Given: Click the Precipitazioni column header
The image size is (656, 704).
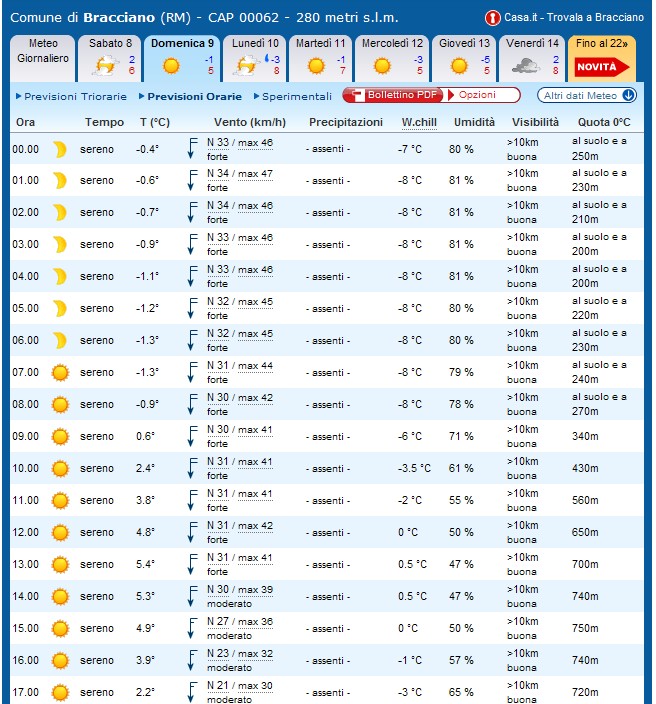Looking at the screenshot, I should coord(346,122).
